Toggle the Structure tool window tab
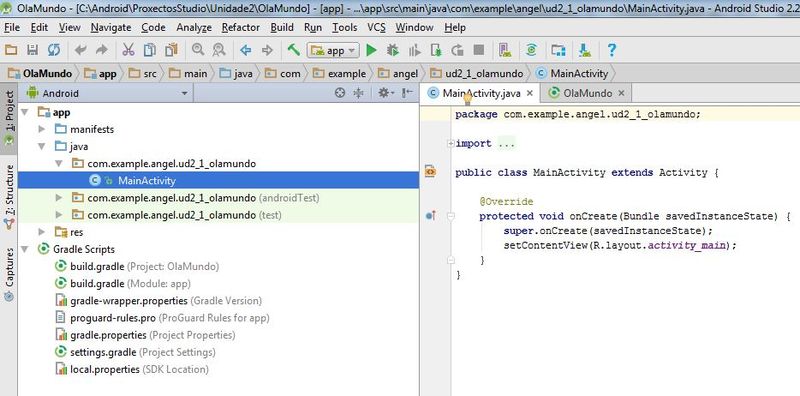 click(9, 197)
